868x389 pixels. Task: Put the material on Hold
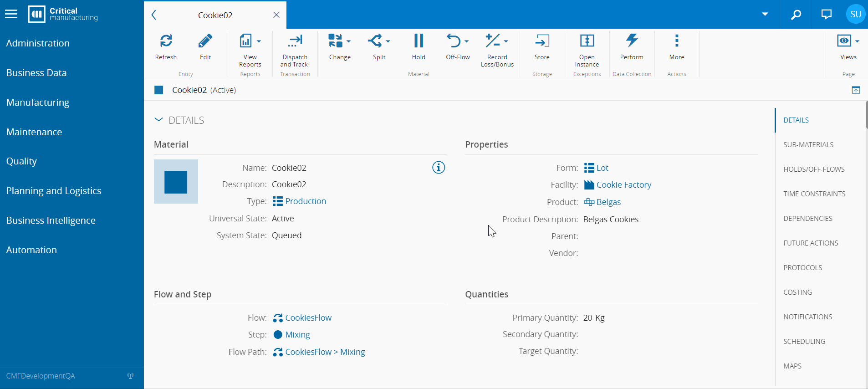(x=418, y=41)
